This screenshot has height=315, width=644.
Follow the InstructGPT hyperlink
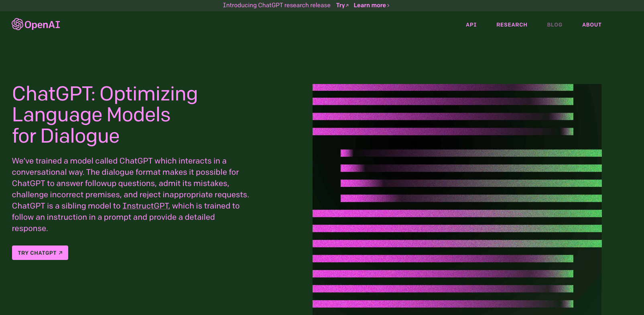(x=145, y=206)
